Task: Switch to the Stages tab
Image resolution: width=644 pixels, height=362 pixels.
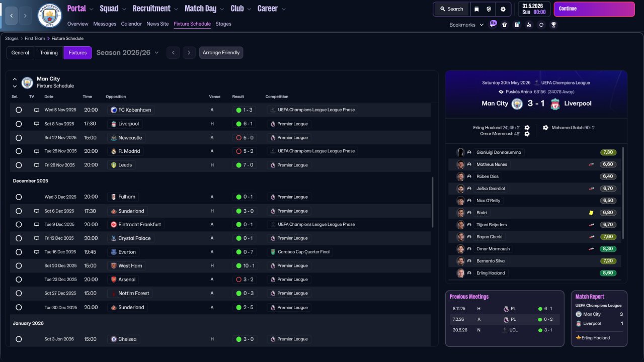Action: point(223,24)
